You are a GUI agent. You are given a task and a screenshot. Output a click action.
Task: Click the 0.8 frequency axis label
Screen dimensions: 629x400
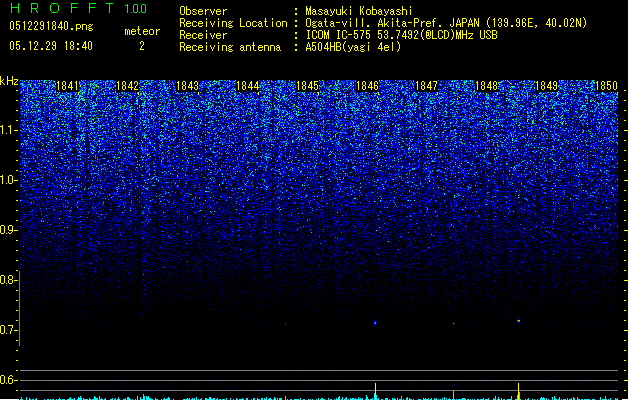[8, 280]
